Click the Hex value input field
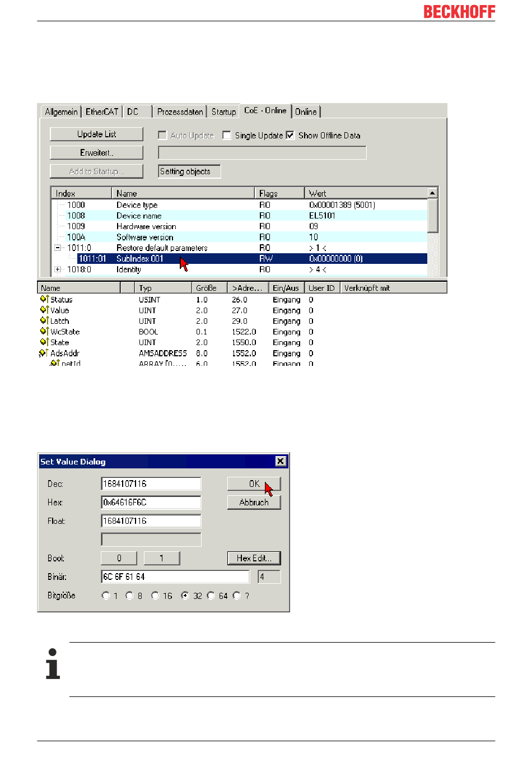 click(x=151, y=502)
